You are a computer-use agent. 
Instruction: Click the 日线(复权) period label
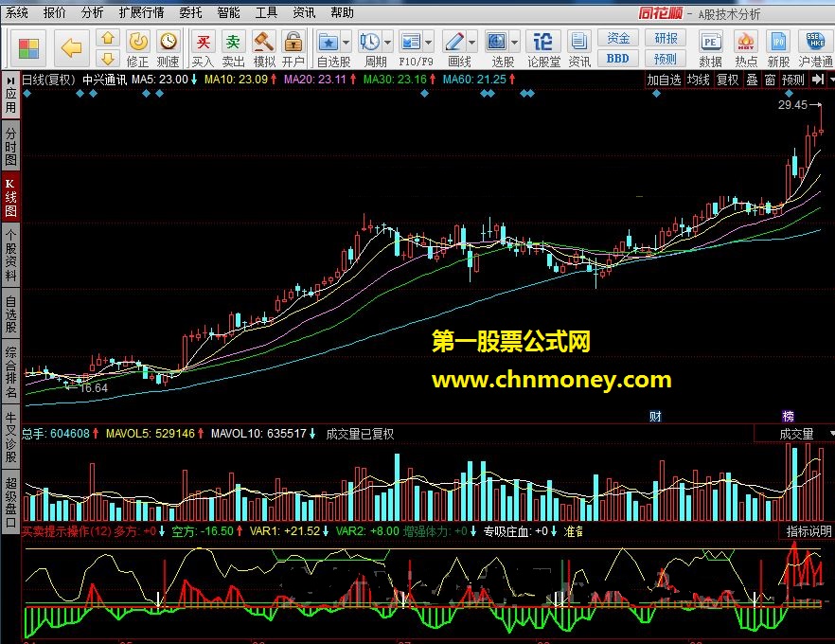point(48,80)
